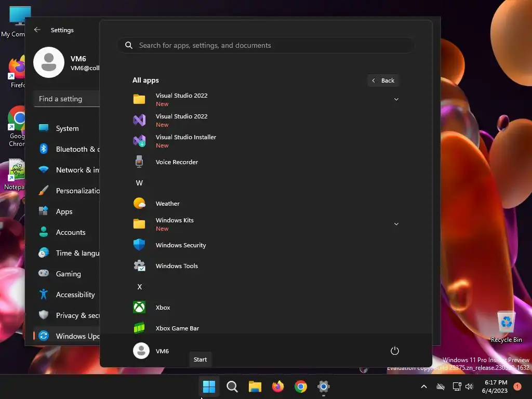Open Settings gear icon on taskbar

[324, 386]
